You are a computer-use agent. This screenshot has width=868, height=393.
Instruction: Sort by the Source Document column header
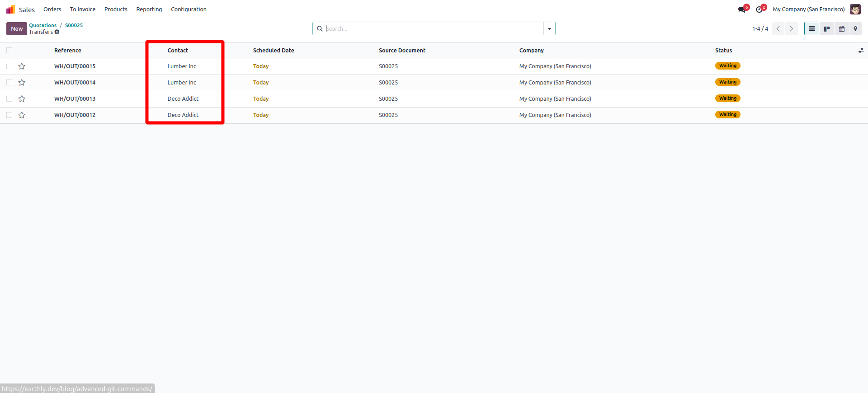(x=402, y=51)
